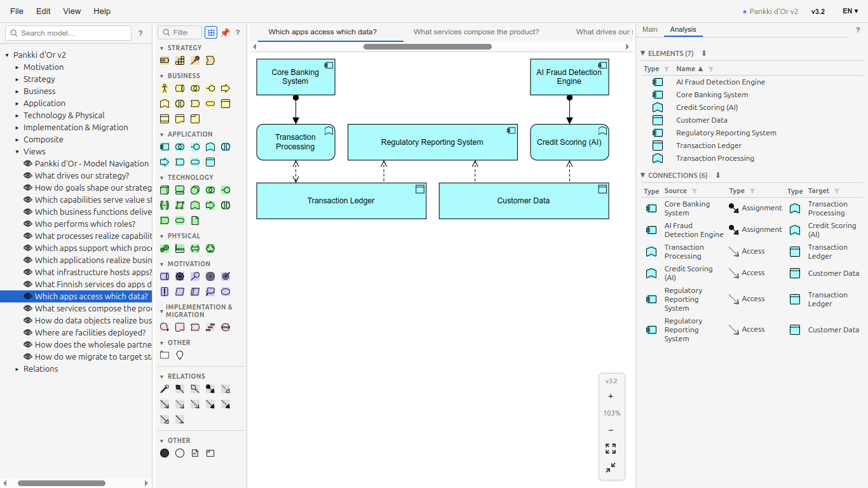Download the Elements list
This screenshot has width=868, height=488.
coord(704,53)
